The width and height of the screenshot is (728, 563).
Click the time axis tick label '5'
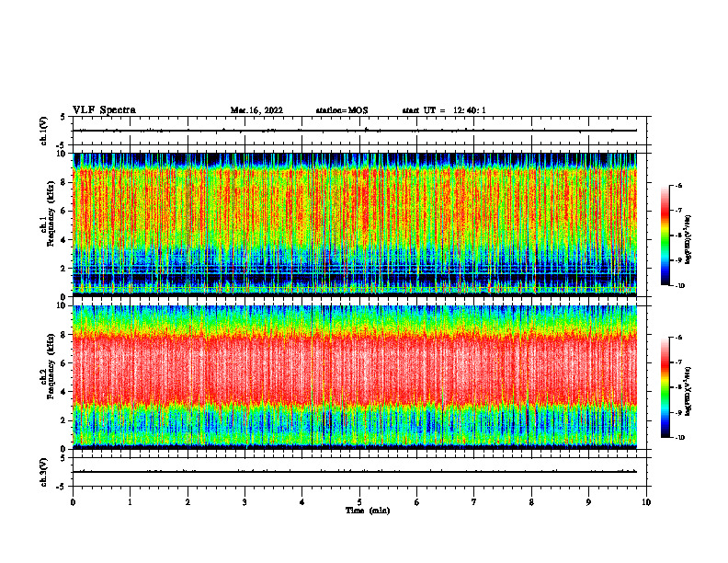pyautogui.click(x=359, y=502)
